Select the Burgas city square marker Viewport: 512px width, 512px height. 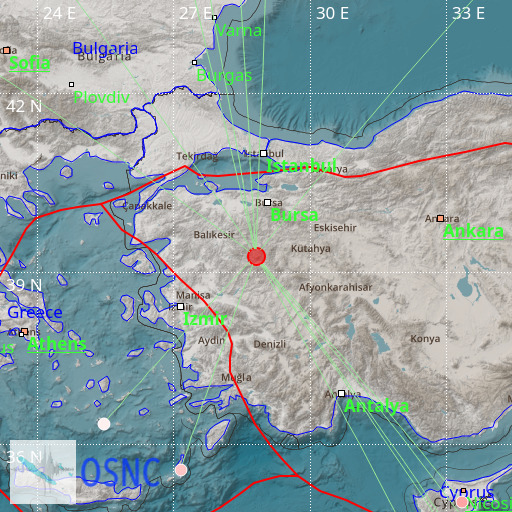coord(194,62)
